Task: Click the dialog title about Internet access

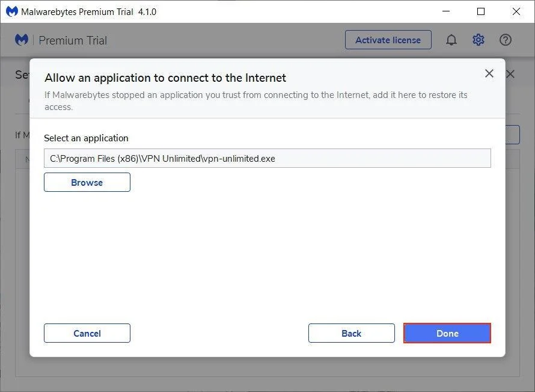Action: (165, 78)
